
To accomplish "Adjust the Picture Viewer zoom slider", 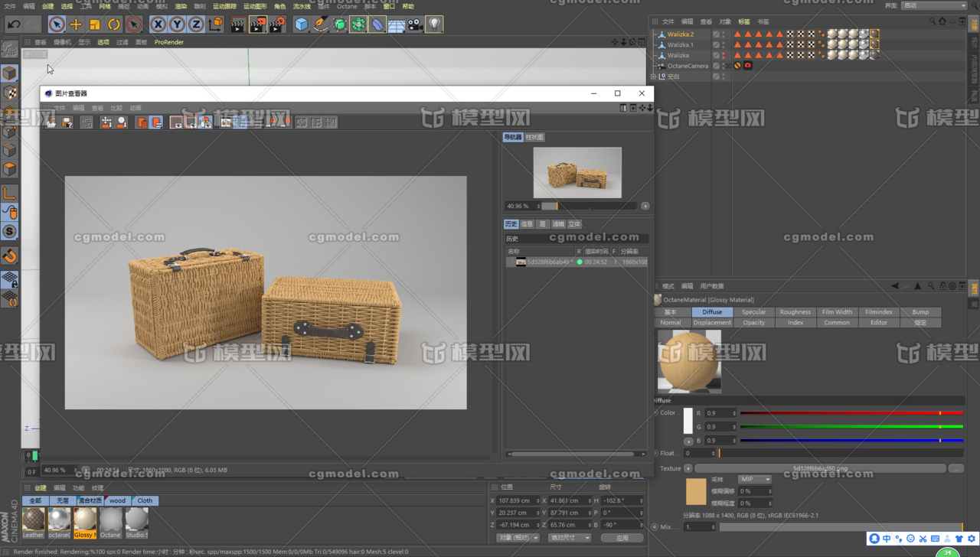I will pyautogui.click(x=589, y=206).
